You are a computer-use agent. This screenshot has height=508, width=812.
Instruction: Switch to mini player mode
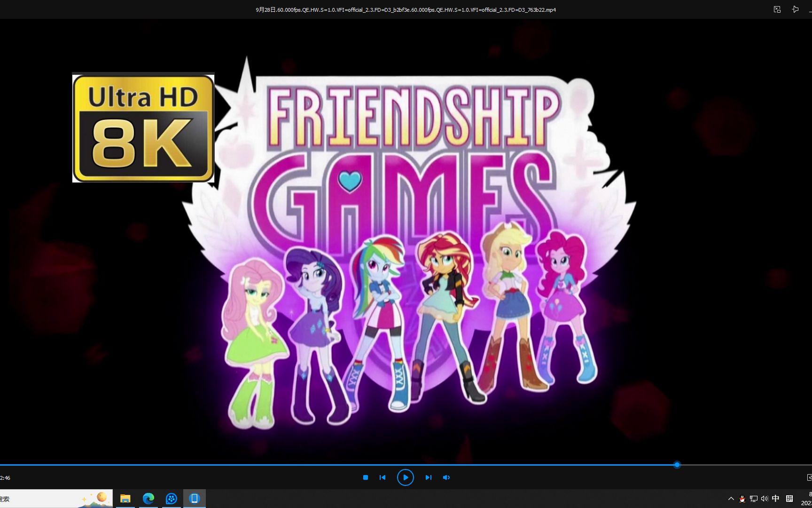tap(777, 9)
